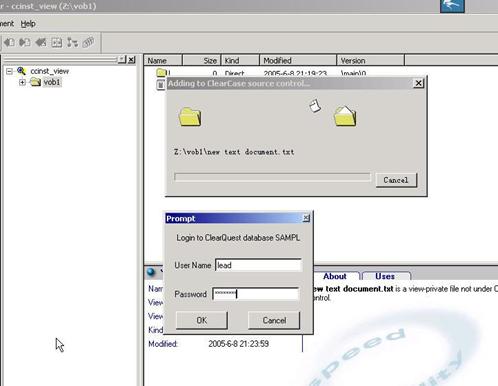Click Cancel in the ClearQuest login prompt
The height and width of the screenshot is (386, 498).
tap(274, 320)
